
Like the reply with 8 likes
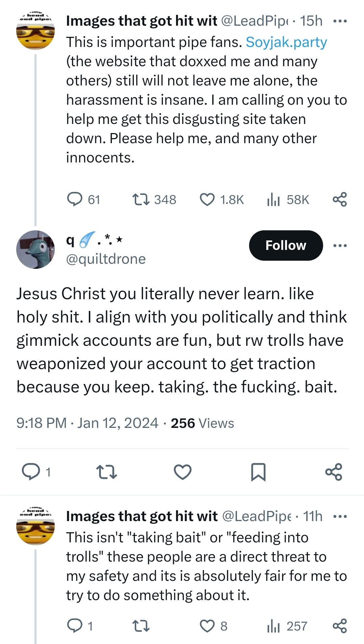(x=207, y=626)
